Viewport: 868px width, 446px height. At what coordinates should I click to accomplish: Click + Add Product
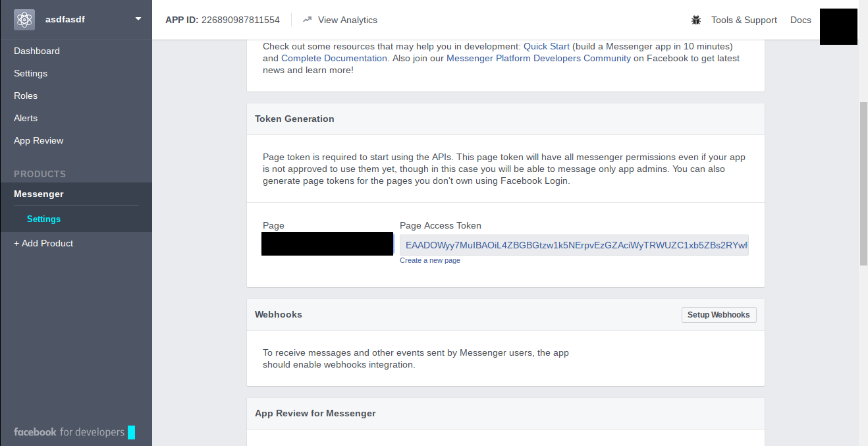point(43,243)
